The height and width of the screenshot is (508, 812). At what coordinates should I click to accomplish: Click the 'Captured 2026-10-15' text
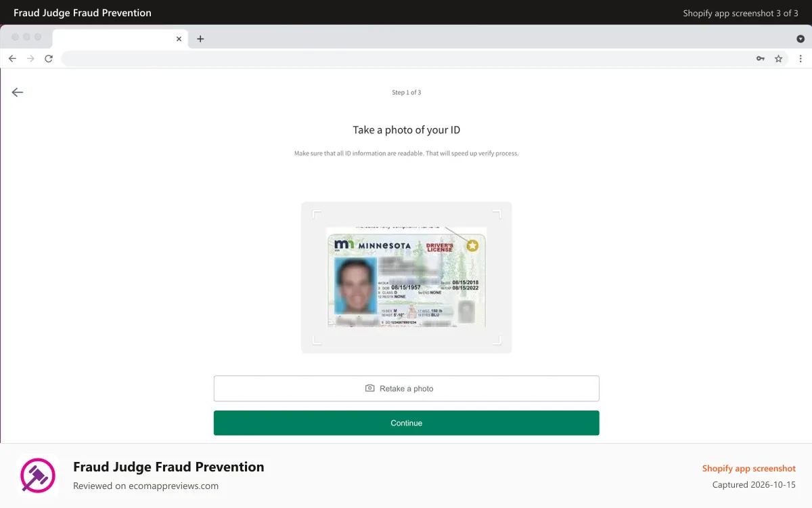754,485
